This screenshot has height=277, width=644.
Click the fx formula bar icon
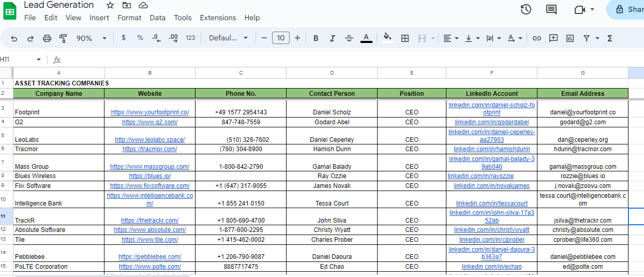pos(57,60)
